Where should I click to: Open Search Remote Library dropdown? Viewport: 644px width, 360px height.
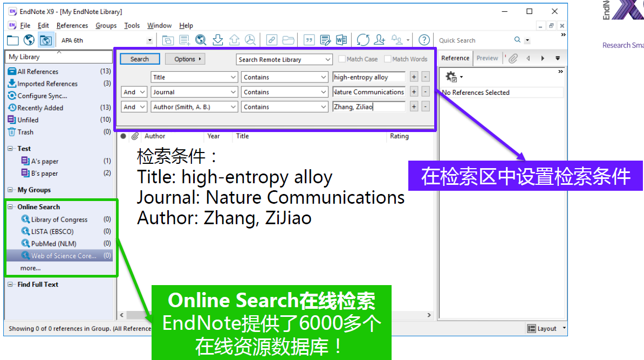[327, 59]
